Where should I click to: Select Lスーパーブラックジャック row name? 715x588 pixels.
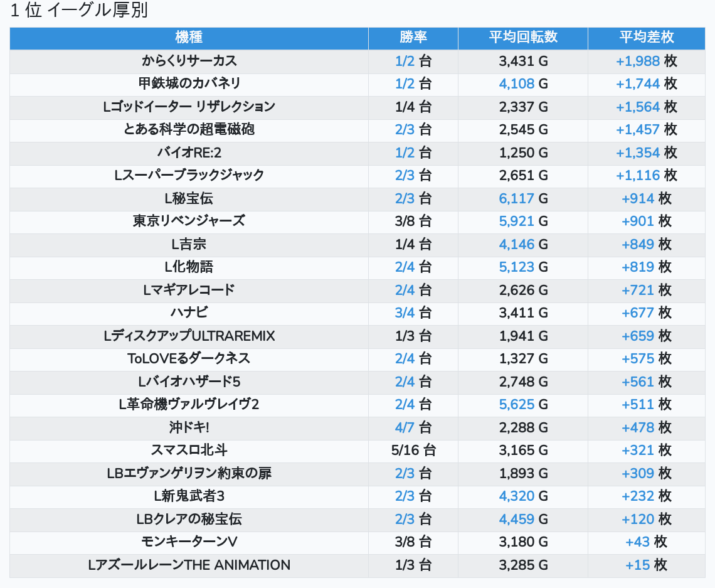coord(189,175)
